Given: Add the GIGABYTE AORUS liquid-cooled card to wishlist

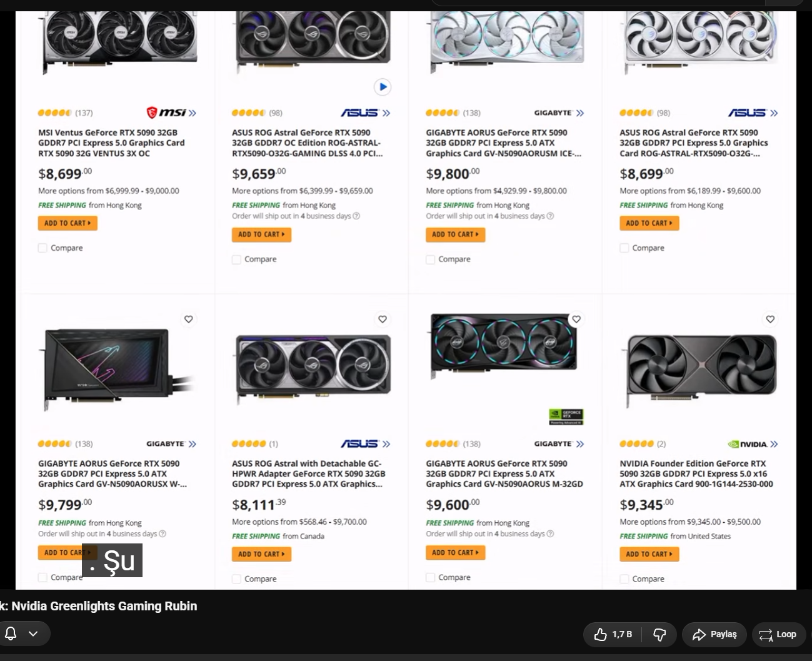Looking at the screenshot, I should pos(189,320).
